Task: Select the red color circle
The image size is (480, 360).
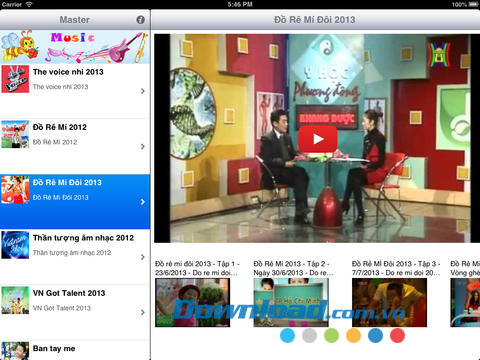Action: tap(397, 335)
